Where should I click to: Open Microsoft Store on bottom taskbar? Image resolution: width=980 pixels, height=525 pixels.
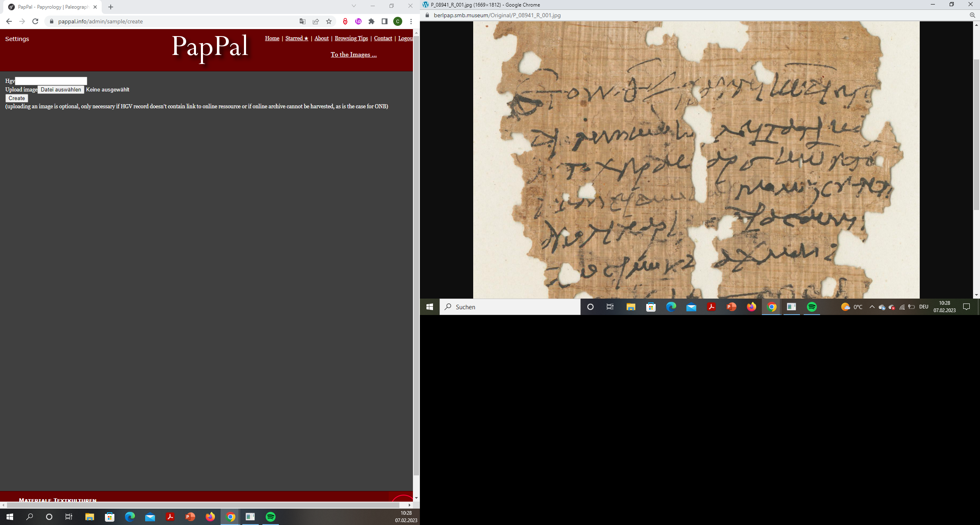coord(109,517)
